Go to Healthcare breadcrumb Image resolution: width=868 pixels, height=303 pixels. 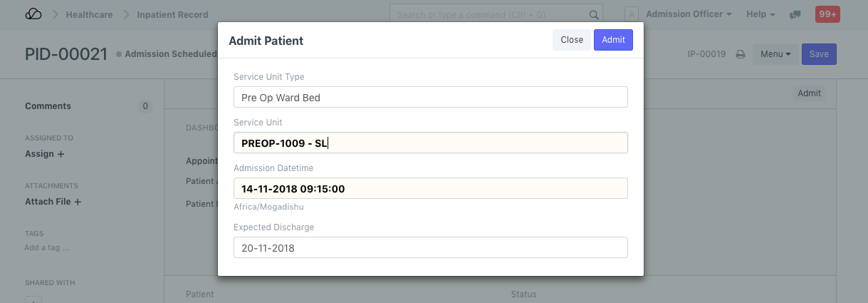tap(89, 14)
